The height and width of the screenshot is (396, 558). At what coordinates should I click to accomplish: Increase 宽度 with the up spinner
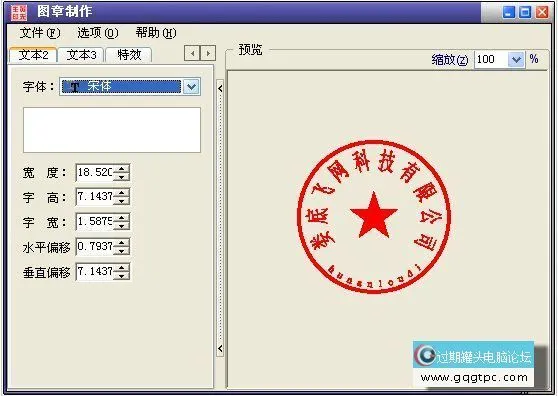[122, 169]
